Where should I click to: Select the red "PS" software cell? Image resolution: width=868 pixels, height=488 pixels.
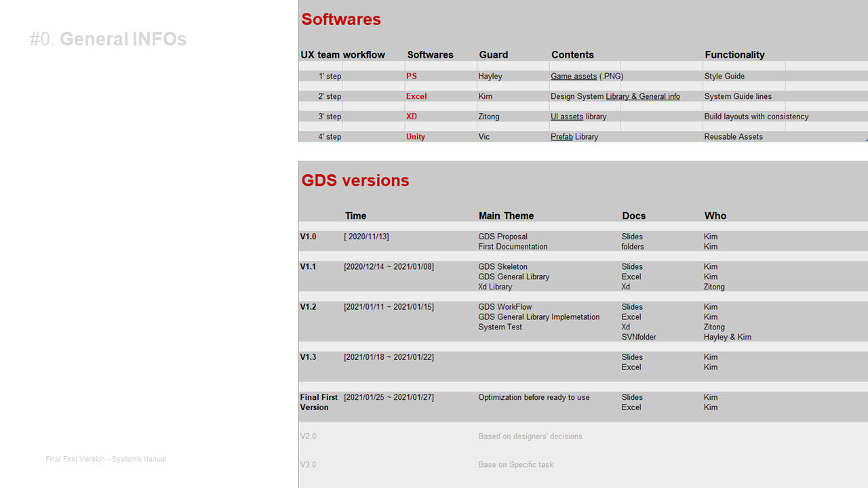[412, 77]
